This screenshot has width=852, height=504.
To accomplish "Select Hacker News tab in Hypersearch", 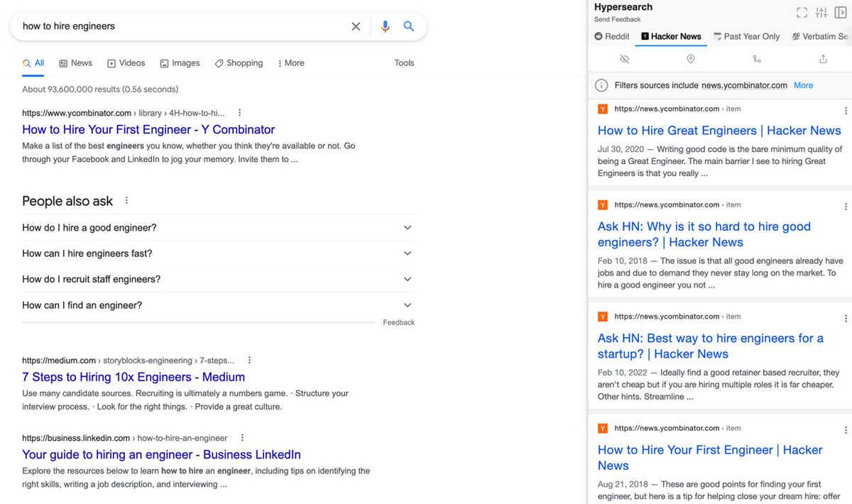I will pyautogui.click(x=671, y=36).
